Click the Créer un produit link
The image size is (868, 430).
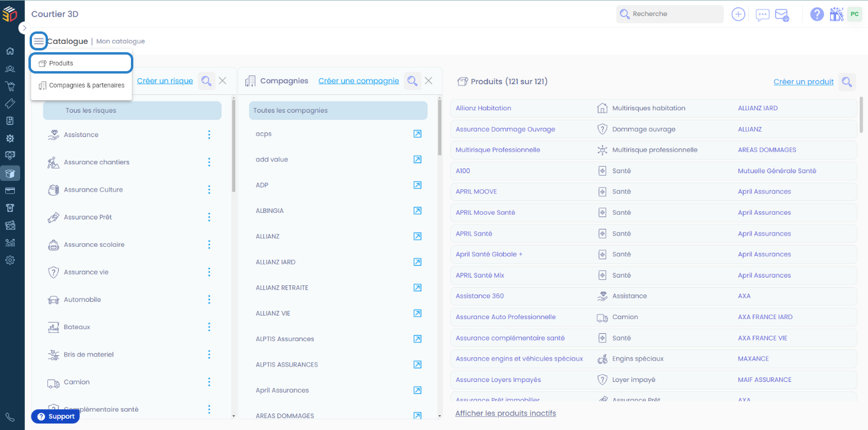click(803, 82)
